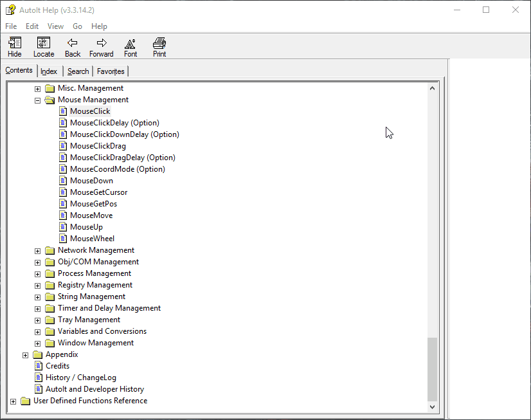Open the Font toolbar option
The image size is (531, 420).
130,44
